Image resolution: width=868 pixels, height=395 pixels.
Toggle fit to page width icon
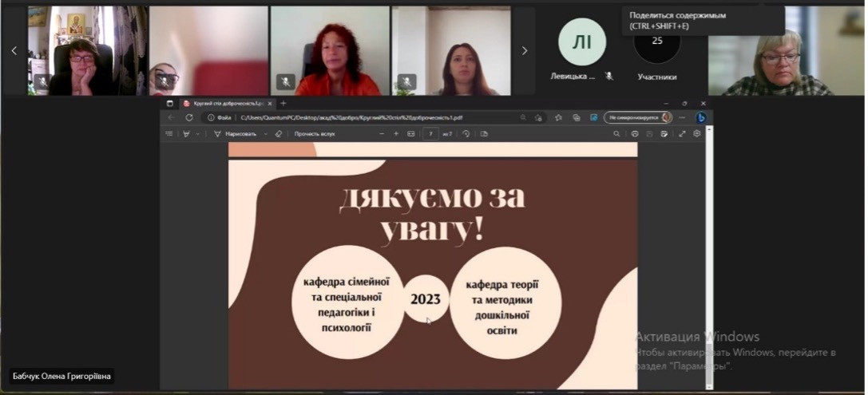pos(410,133)
